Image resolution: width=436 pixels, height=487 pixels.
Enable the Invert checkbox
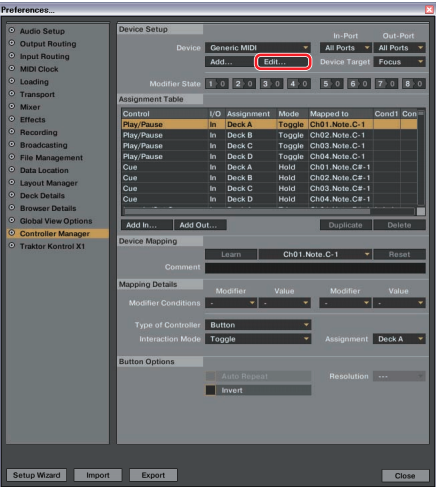click(211, 390)
